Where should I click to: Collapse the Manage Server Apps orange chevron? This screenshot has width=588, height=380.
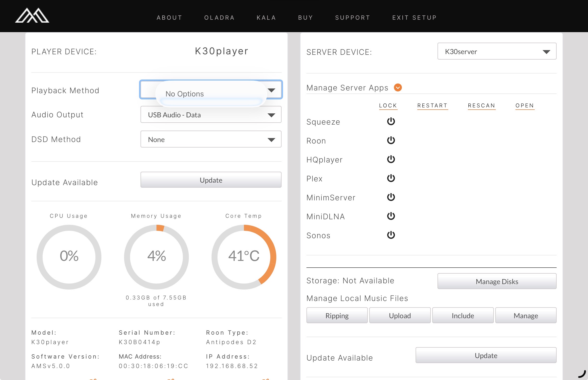tap(398, 87)
